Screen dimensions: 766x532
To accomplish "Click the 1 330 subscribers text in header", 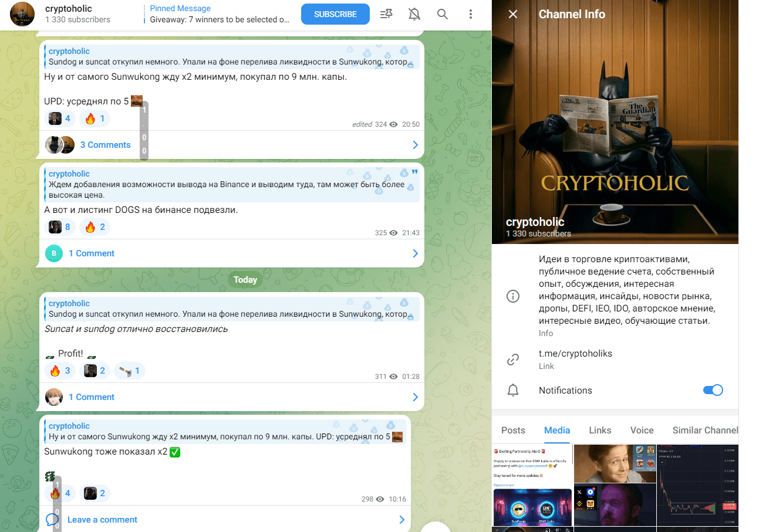I will click(x=77, y=19).
